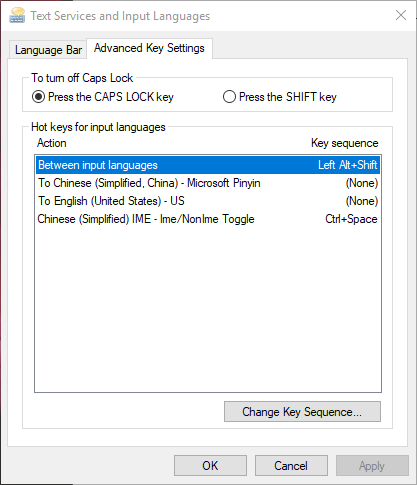Click (None) sequence for Microsoft Pinyin
Screen dimensions: 417x485
362,183
